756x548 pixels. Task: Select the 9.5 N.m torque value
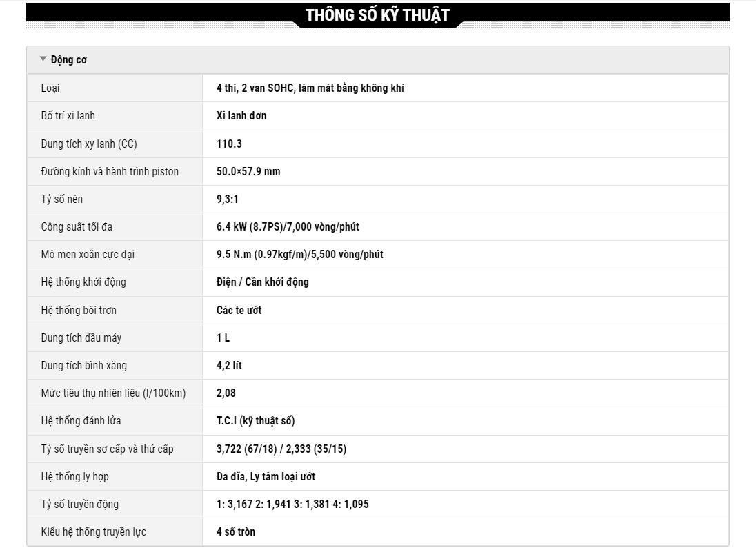pyautogui.click(x=300, y=254)
